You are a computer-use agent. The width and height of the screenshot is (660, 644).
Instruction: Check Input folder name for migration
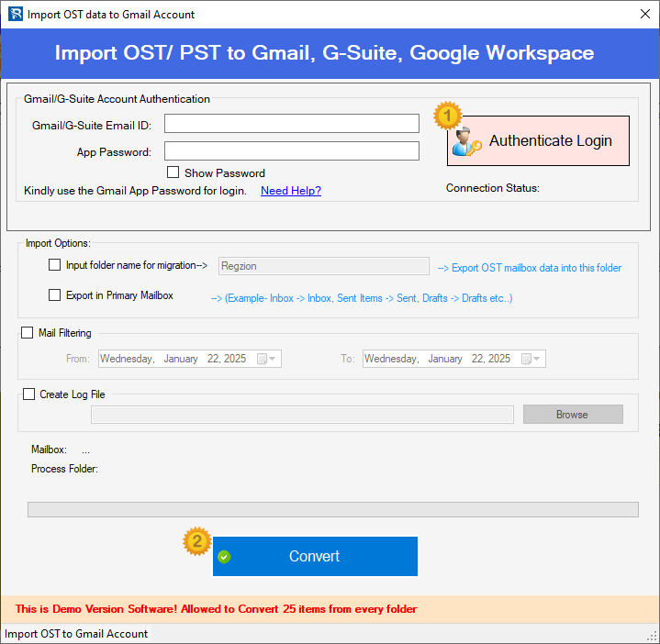(54, 265)
